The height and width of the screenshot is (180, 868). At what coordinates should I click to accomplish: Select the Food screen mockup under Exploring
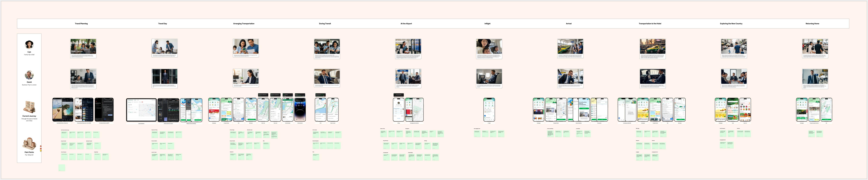[x=733, y=110]
